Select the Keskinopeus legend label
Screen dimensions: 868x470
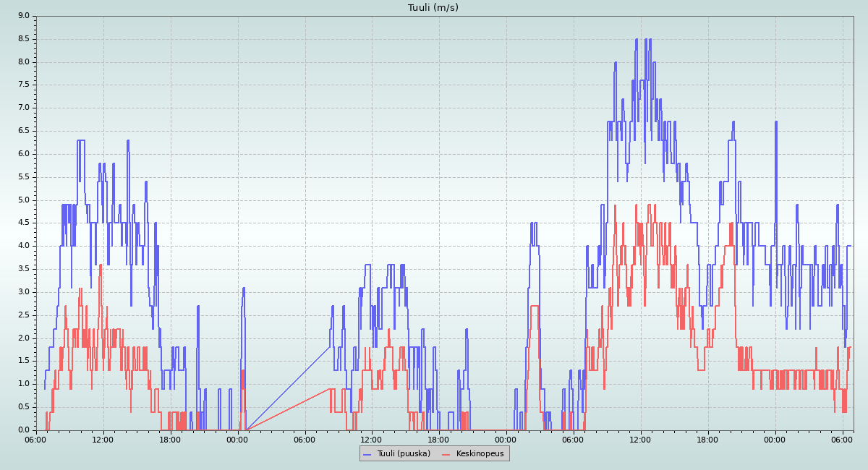pyautogui.click(x=480, y=454)
